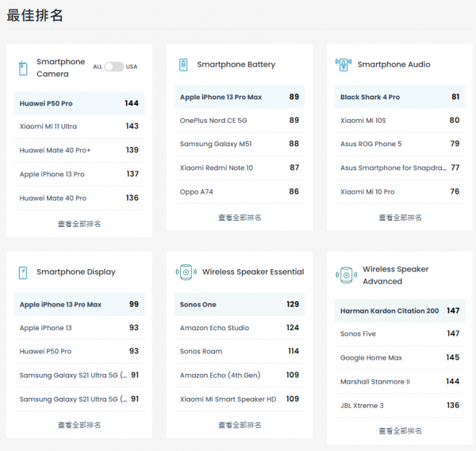The height and width of the screenshot is (451, 476).
Task: Open full Smartphone Display ranking
Action: [x=79, y=425]
